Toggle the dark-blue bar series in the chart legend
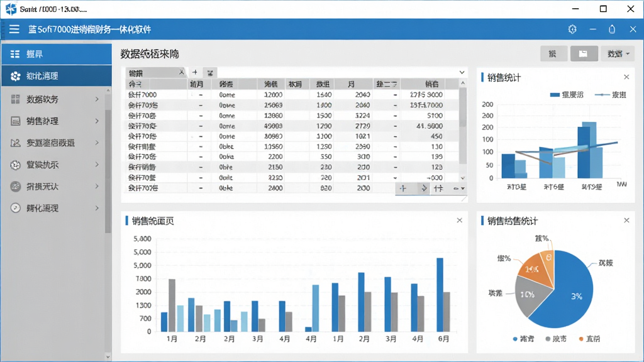Viewport: 644px width, 362px height. [567, 95]
